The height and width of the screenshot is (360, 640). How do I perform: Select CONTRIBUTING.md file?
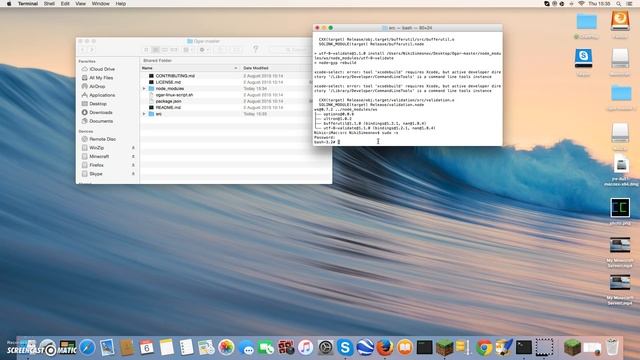(x=175, y=76)
